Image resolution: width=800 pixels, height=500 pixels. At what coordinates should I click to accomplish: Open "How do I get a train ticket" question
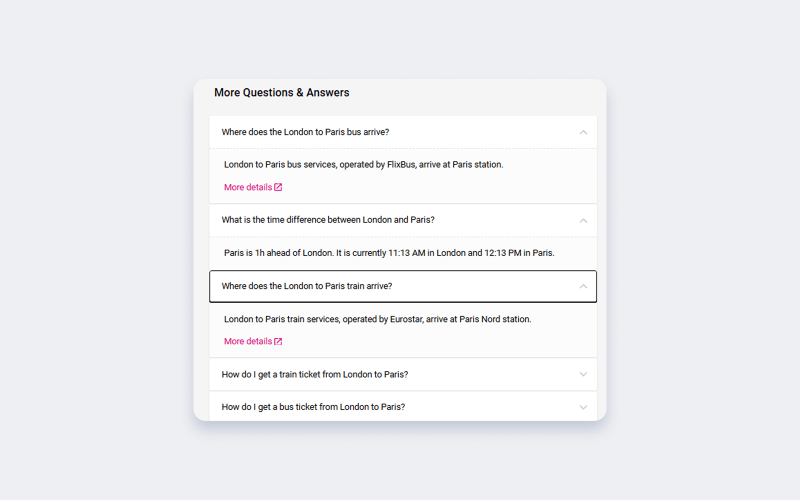pyautogui.click(x=315, y=374)
